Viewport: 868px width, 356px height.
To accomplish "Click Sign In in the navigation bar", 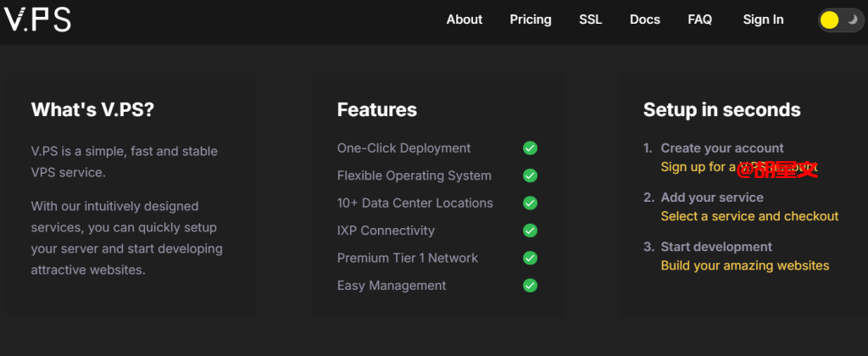I will point(763,19).
